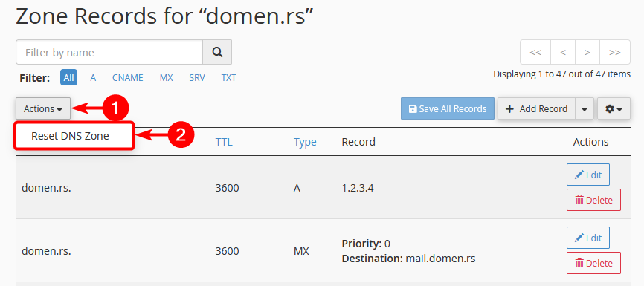Open the gear settings dropdown
Image resolution: width=644 pixels, height=286 pixels.
[x=614, y=108]
